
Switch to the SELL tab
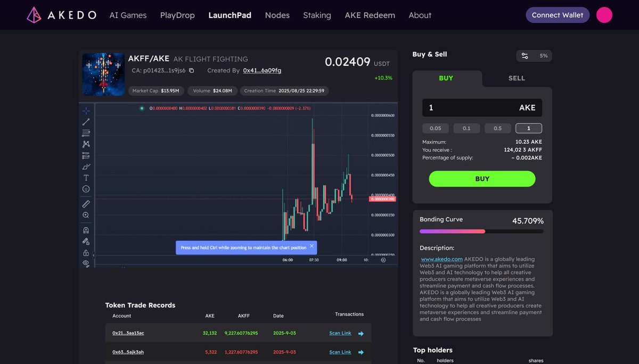[x=517, y=78]
